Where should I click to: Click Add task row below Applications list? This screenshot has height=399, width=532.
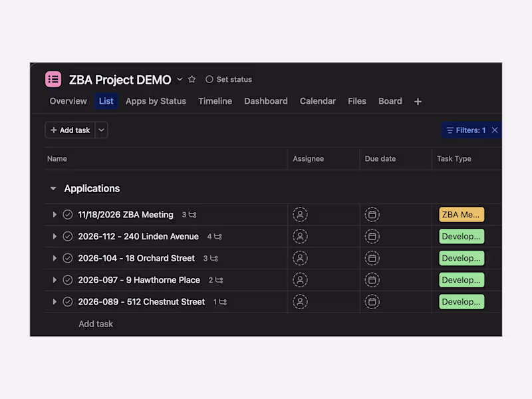96,324
